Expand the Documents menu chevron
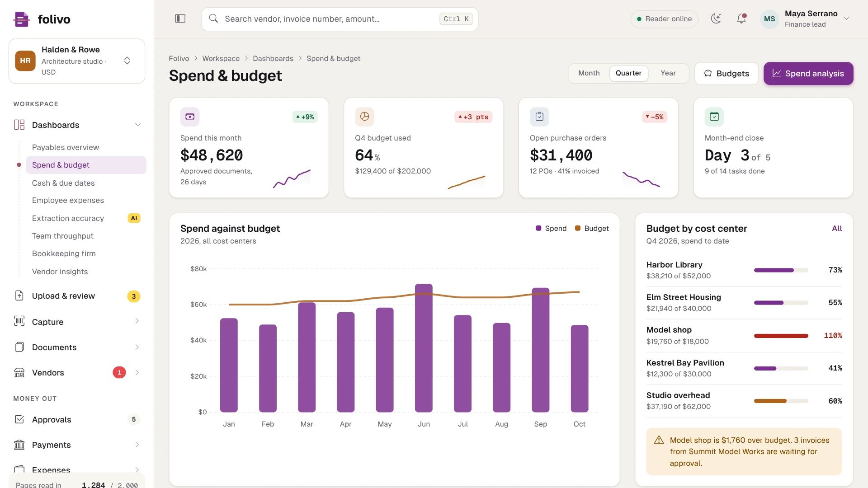The width and height of the screenshot is (868, 488). (x=137, y=347)
